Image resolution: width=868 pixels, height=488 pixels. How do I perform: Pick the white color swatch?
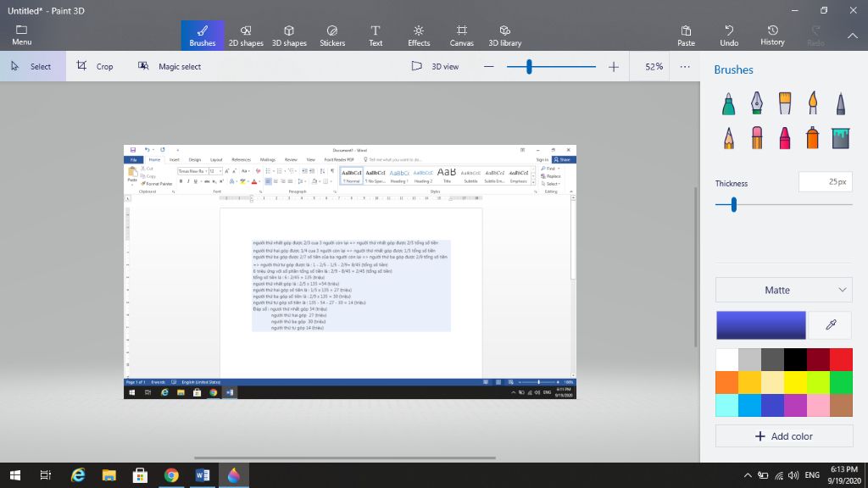tap(726, 359)
